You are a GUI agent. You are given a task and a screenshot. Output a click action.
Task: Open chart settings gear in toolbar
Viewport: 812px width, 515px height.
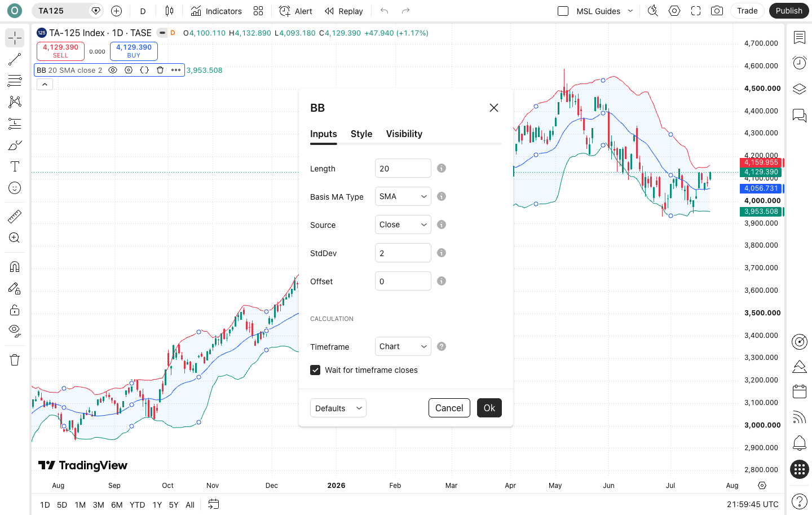pos(674,11)
